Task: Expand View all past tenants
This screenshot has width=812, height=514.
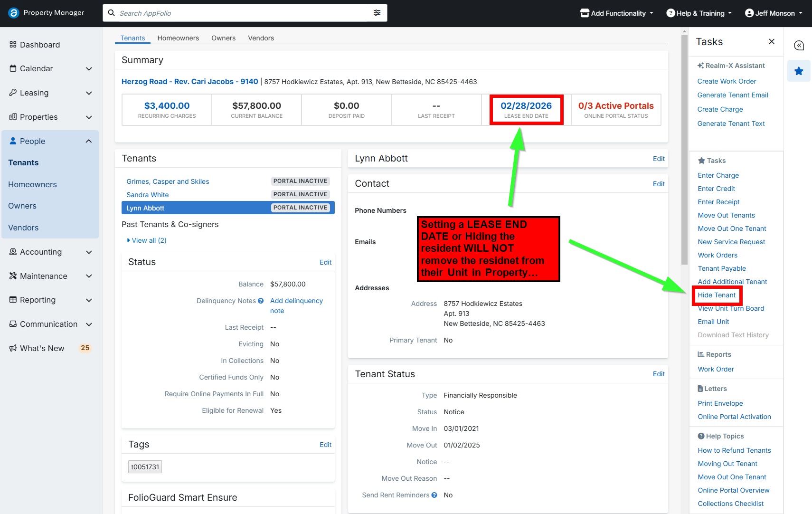Action: point(147,240)
